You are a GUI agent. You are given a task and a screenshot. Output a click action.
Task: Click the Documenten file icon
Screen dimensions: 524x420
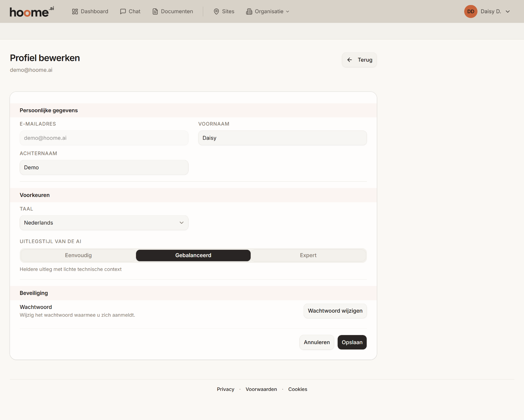pos(155,12)
